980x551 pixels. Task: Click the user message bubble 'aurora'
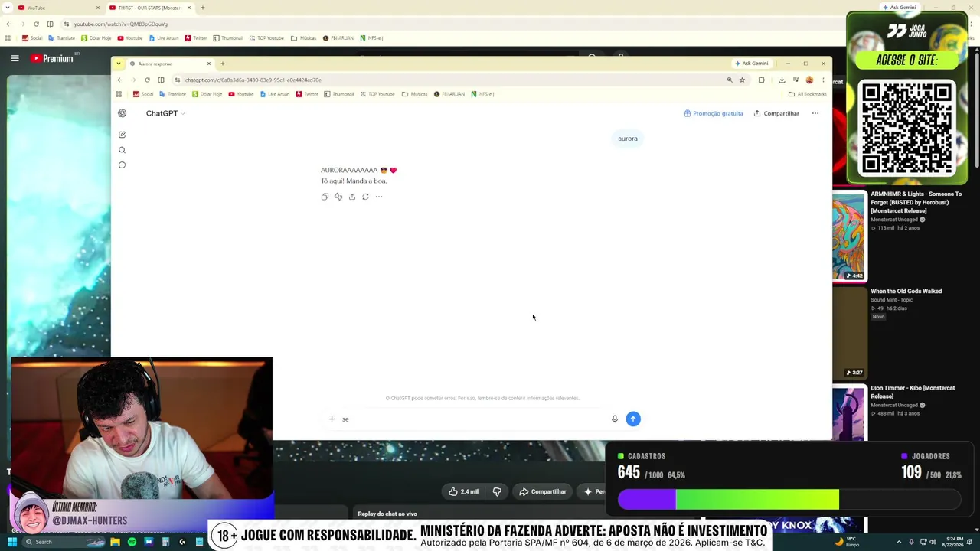[x=628, y=139]
